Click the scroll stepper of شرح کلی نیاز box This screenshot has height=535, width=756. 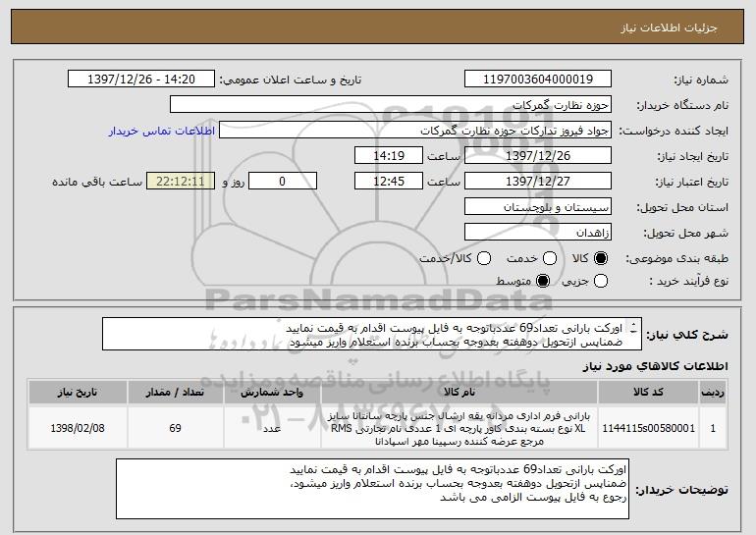pyautogui.click(x=633, y=329)
